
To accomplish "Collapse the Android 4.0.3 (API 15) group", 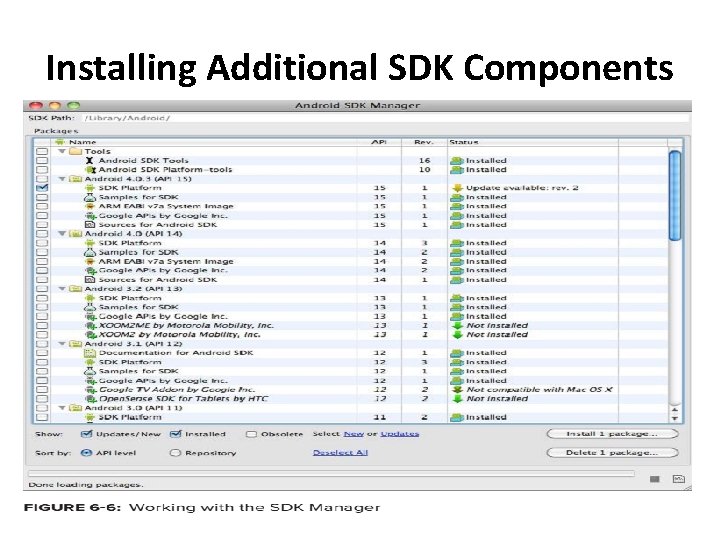I will (x=62, y=179).
